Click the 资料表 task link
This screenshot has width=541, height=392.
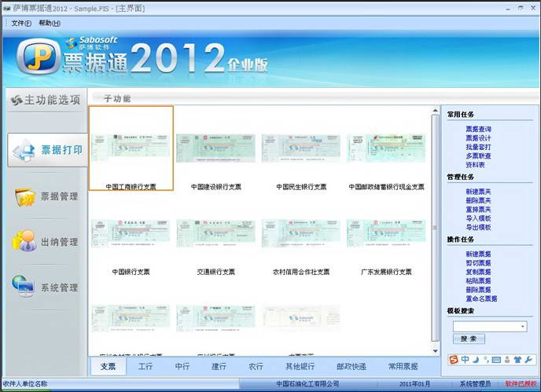pos(475,165)
